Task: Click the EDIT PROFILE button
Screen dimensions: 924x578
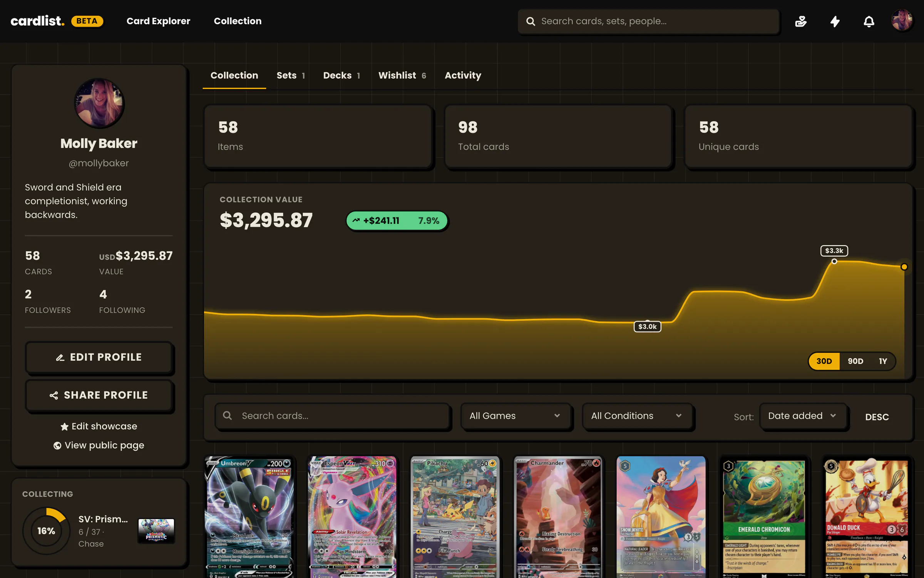Action: coord(99,357)
